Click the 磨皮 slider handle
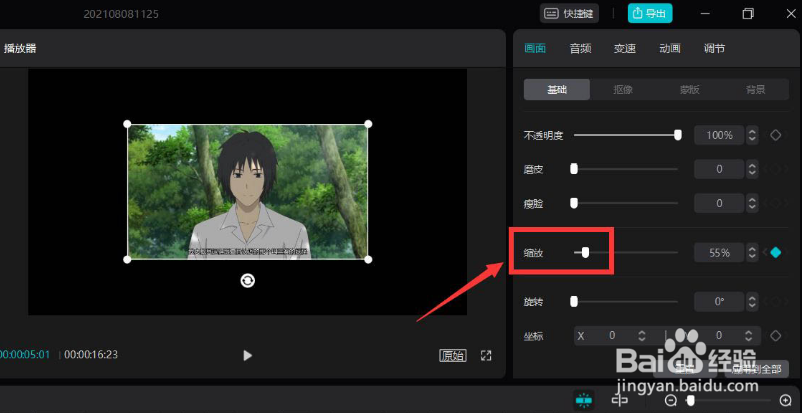This screenshot has width=802, height=413. 574,169
